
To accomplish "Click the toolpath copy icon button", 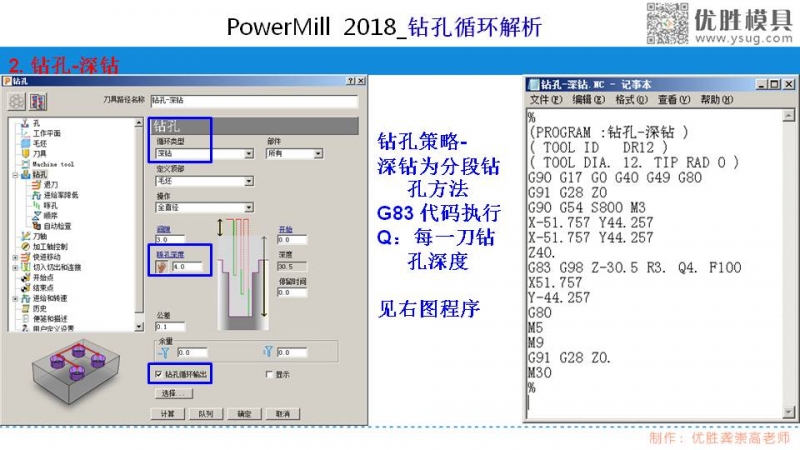I will 38,102.
